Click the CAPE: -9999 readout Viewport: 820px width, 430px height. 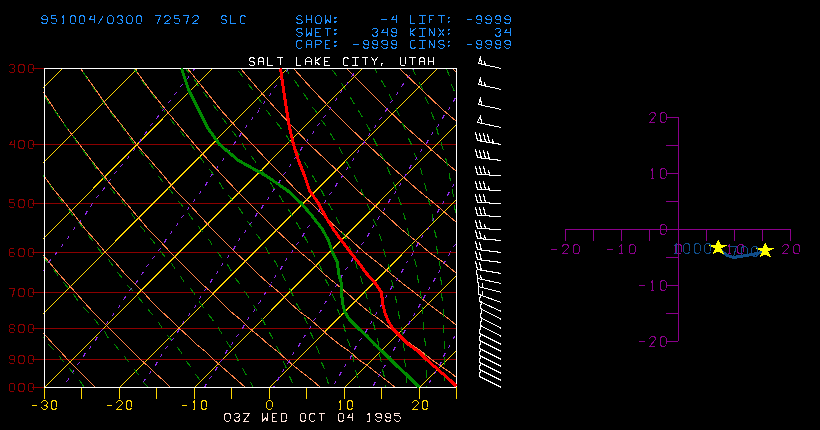click(347, 44)
